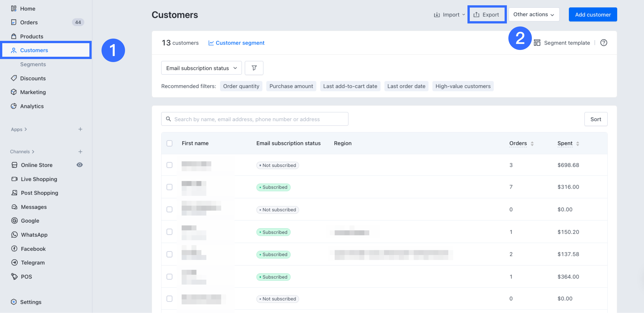
Task: Add a new app with plus icon
Action: [80, 129]
